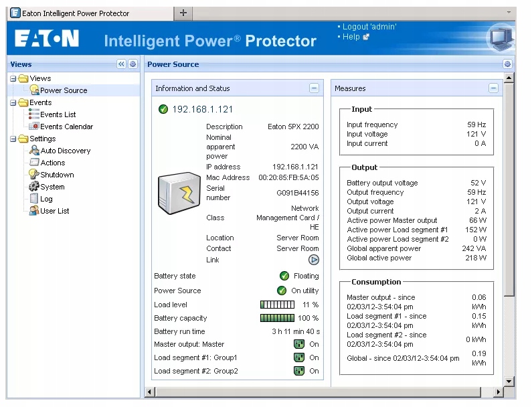532x407 pixels.
Task: Click the Views panel settings gear icon
Action: (133, 64)
